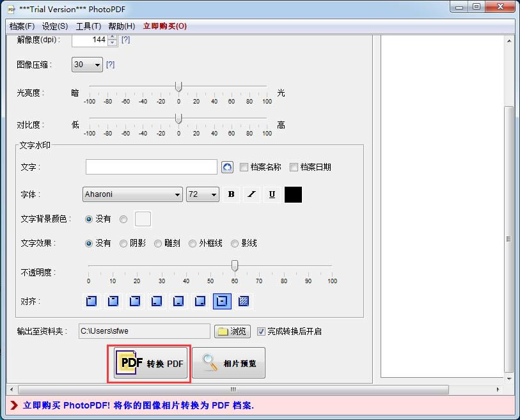The width and height of the screenshot is (520, 420).
Task: Open the Aharoni font dropdown
Action: 132,194
